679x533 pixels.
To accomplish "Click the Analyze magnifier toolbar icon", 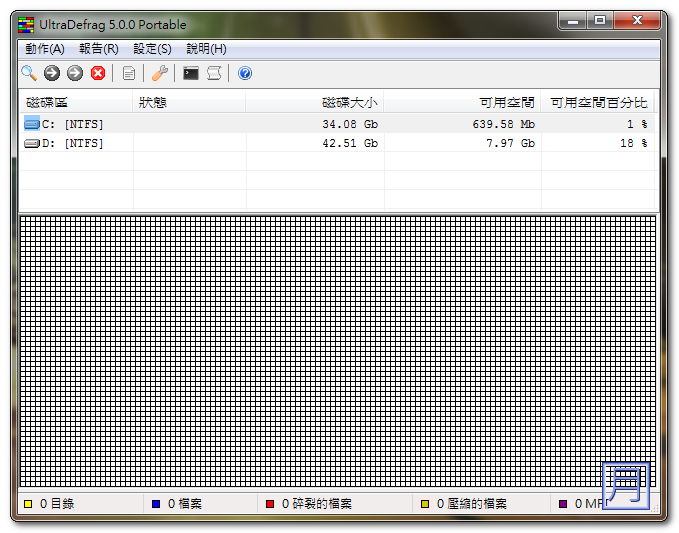I will 29,73.
